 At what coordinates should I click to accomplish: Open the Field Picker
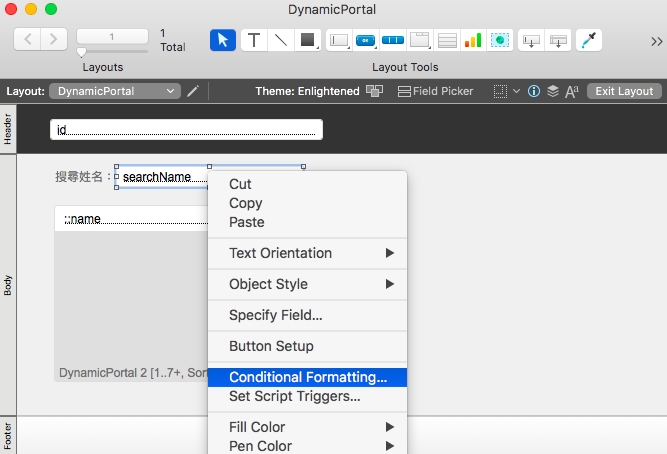coord(435,91)
